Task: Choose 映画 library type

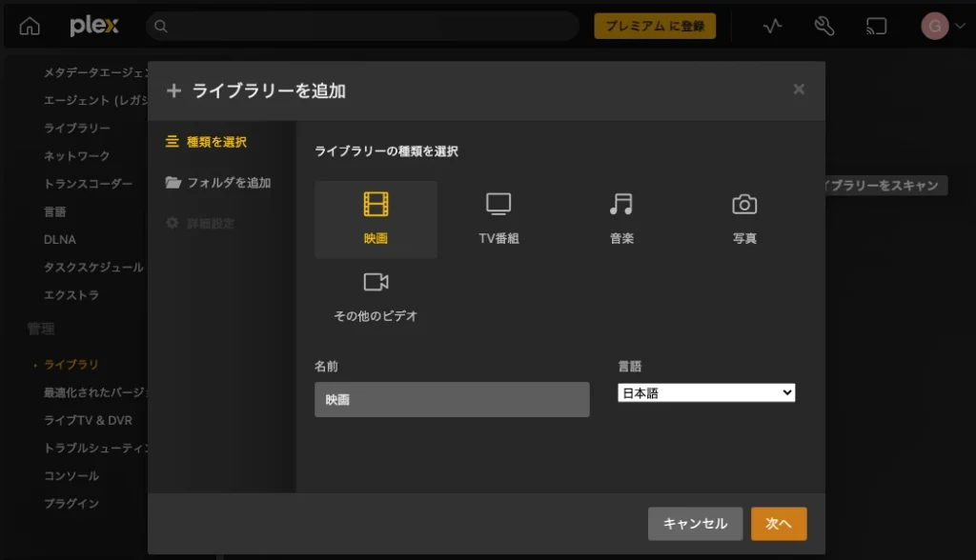Action: [376, 219]
